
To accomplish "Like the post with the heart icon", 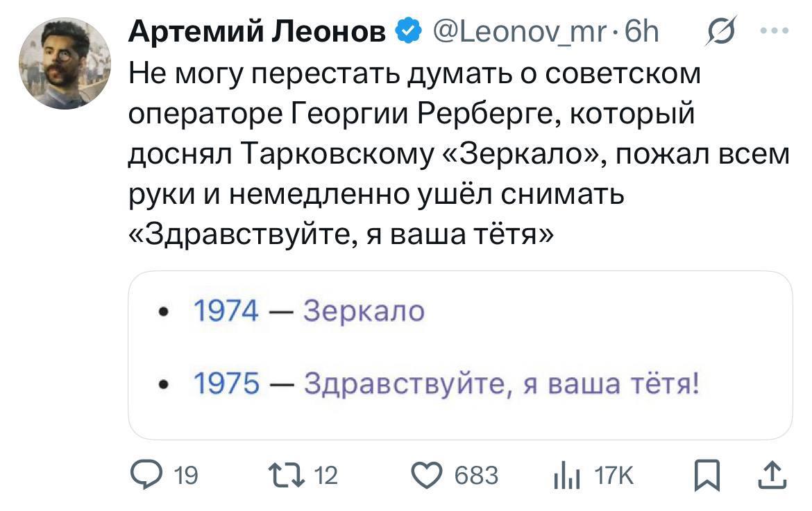I will [x=428, y=475].
